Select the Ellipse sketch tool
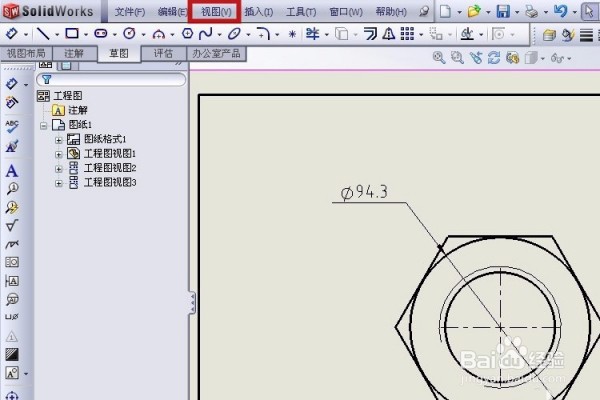The width and height of the screenshot is (600, 400). point(234,34)
